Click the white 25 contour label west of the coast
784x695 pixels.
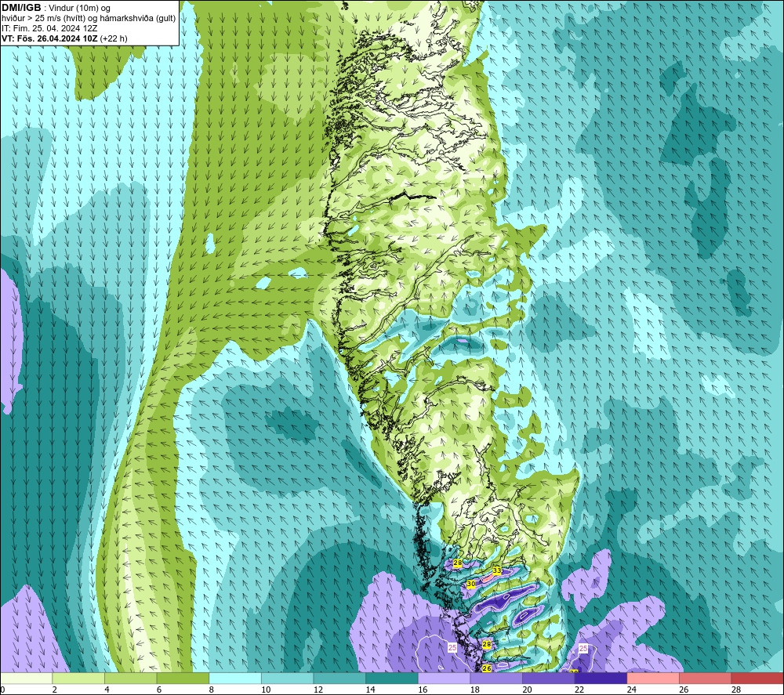coord(452,647)
